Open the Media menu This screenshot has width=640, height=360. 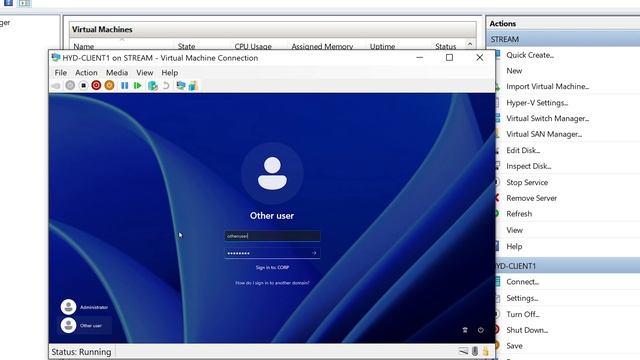(x=117, y=73)
